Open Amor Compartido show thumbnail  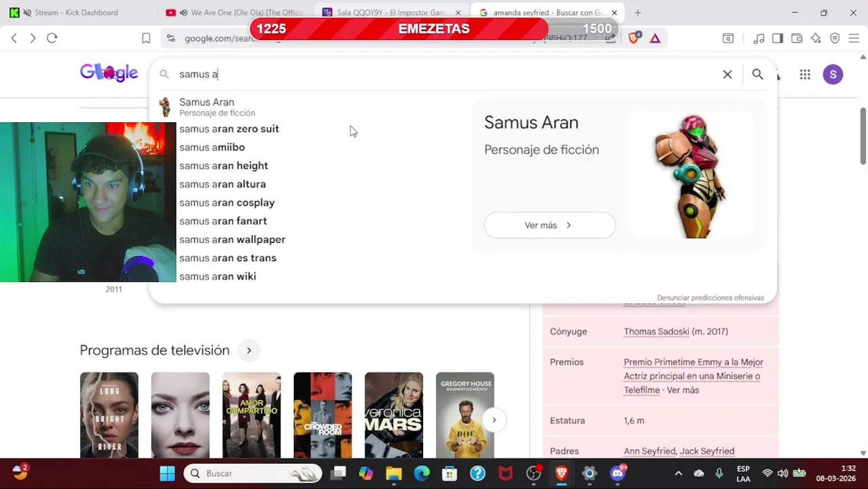pos(251,415)
